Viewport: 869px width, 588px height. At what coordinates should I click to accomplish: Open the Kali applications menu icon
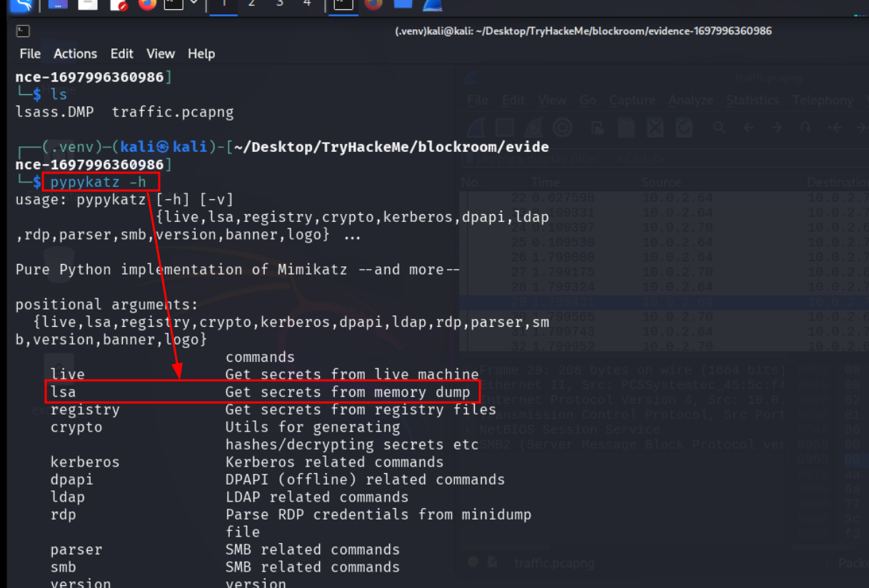click(x=21, y=5)
